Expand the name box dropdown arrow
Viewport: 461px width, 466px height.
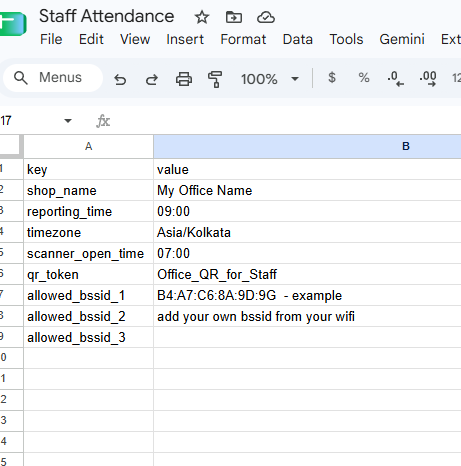[x=68, y=121]
